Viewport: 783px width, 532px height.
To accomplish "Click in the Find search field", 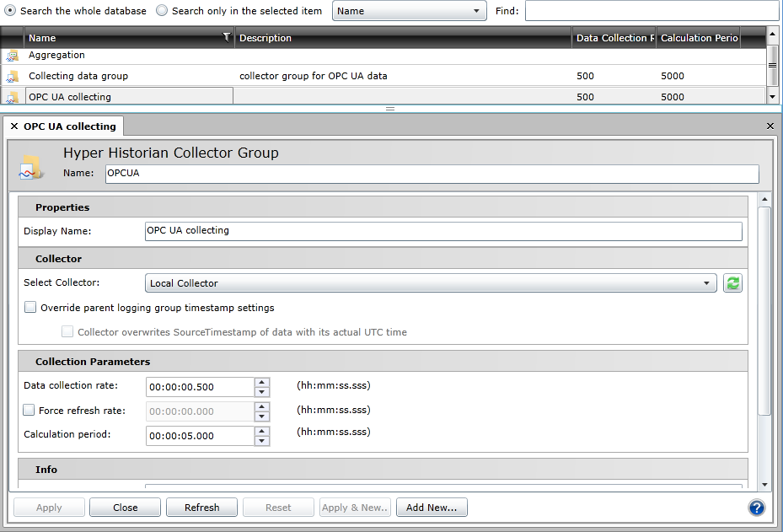I will [651, 11].
